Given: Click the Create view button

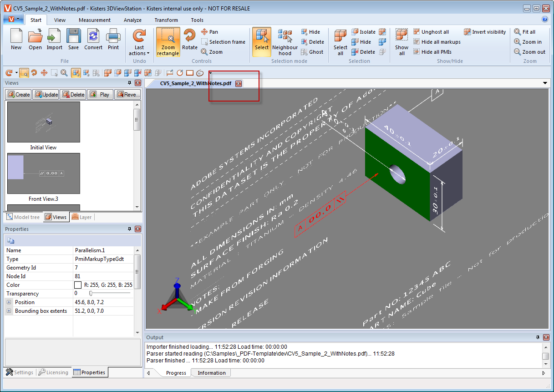Looking at the screenshot, I should pyautogui.click(x=18, y=95).
